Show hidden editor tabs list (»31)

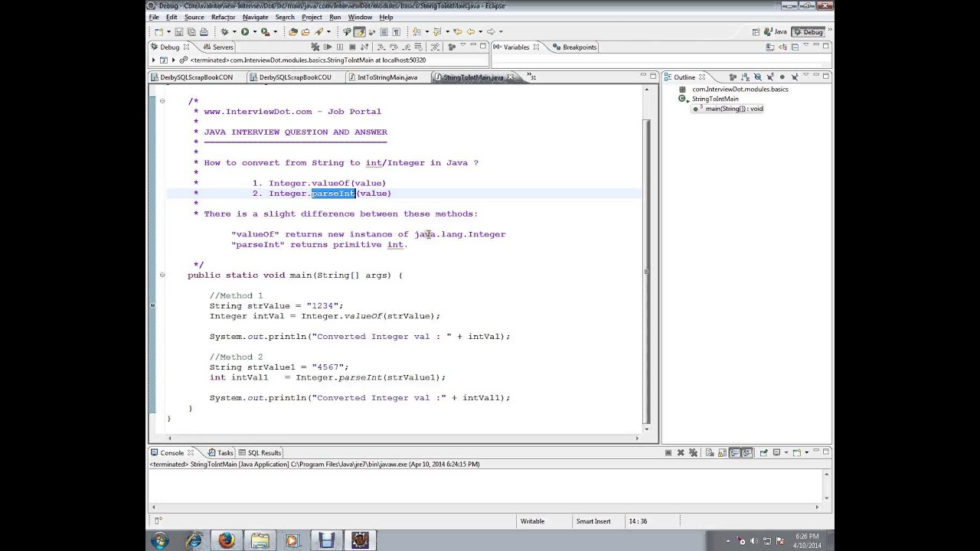532,77
